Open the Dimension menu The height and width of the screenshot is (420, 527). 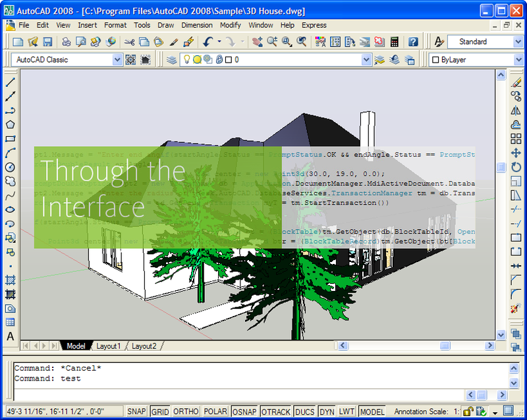(196, 25)
